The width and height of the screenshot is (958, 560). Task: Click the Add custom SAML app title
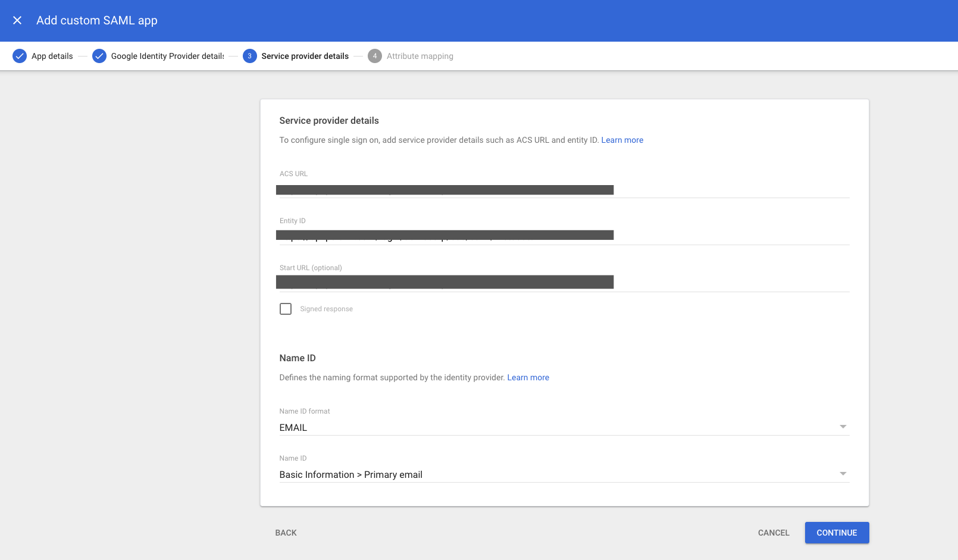click(97, 20)
